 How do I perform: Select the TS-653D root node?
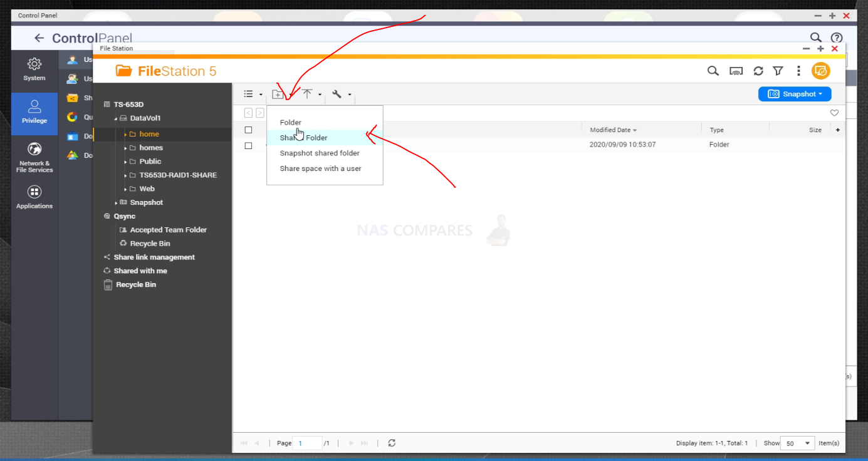[x=128, y=105]
